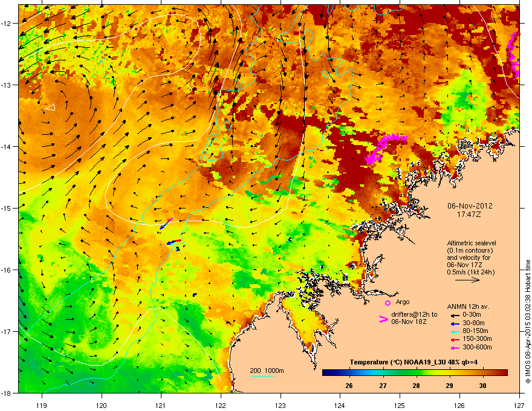Click the latitude axis label -15
This screenshot has height=411, width=532.
pos(7,208)
